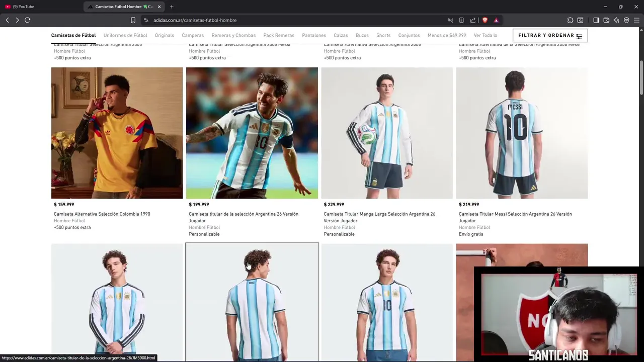This screenshot has width=644, height=362.
Task: Select the Camisetas de Fútbol category
Action: tap(73, 35)
